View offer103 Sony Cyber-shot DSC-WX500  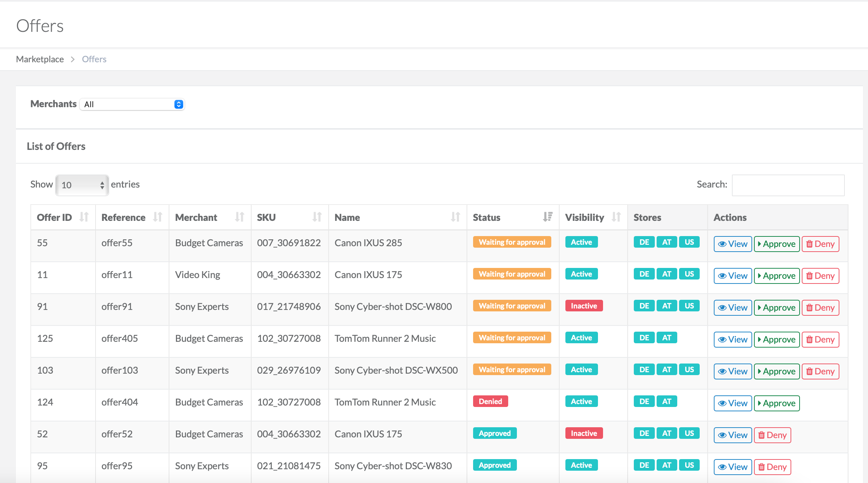(733, 371)
